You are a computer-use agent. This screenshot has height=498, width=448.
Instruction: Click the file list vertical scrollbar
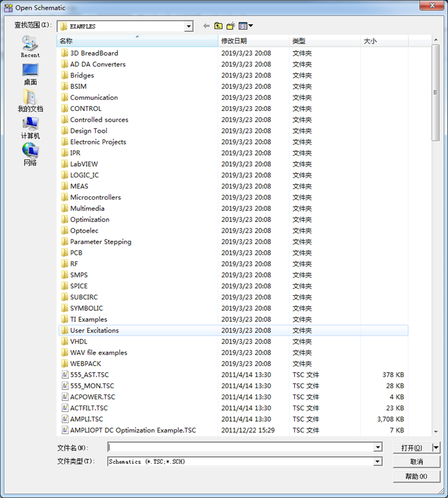[436, 248]
